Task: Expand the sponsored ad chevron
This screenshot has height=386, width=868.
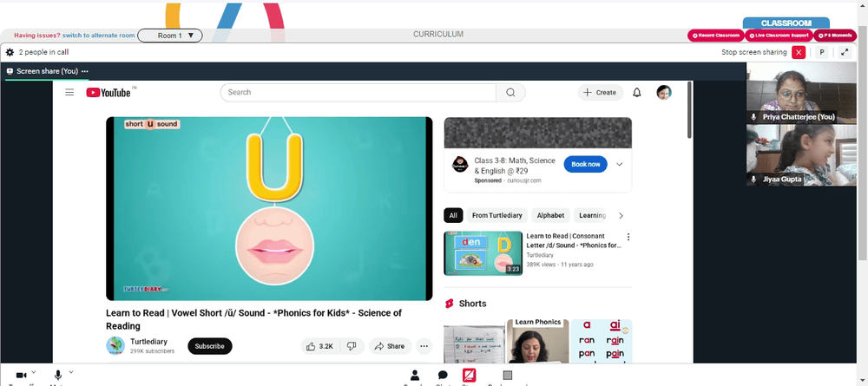Action: point(620,164)
